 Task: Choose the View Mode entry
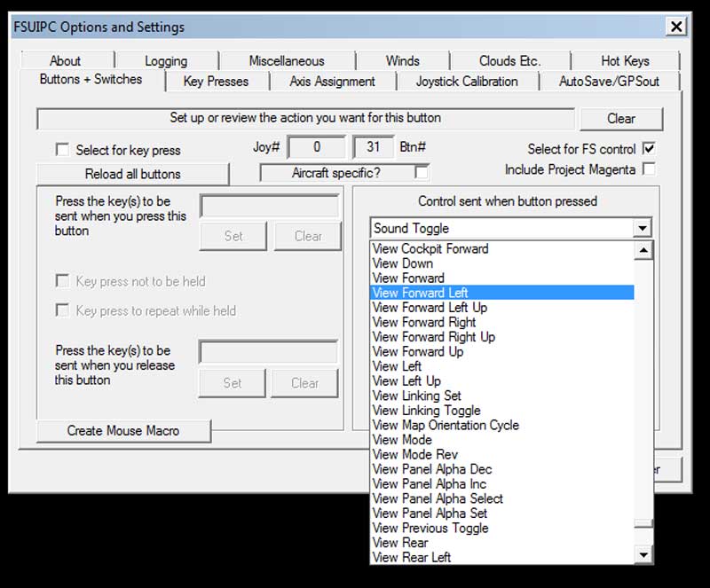(502, 440)
